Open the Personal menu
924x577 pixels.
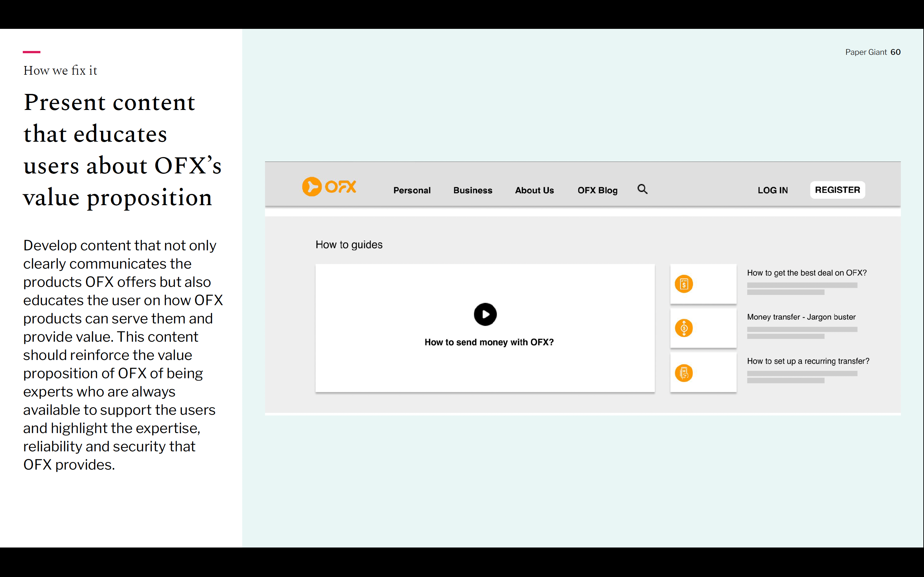(412, 190)
